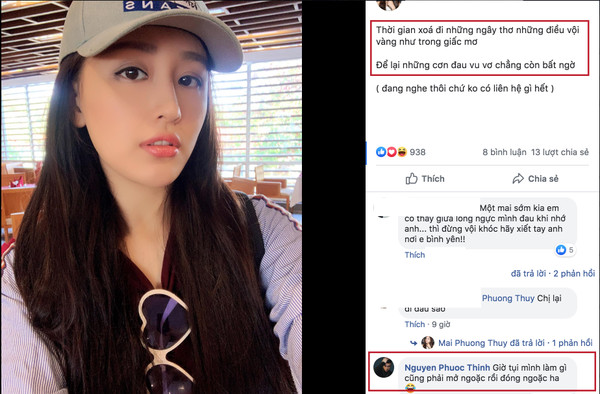The image size is (600, 394).
Task: Like the 'Một mai sớm kia em' comment
Action: (x=415, y=255)
